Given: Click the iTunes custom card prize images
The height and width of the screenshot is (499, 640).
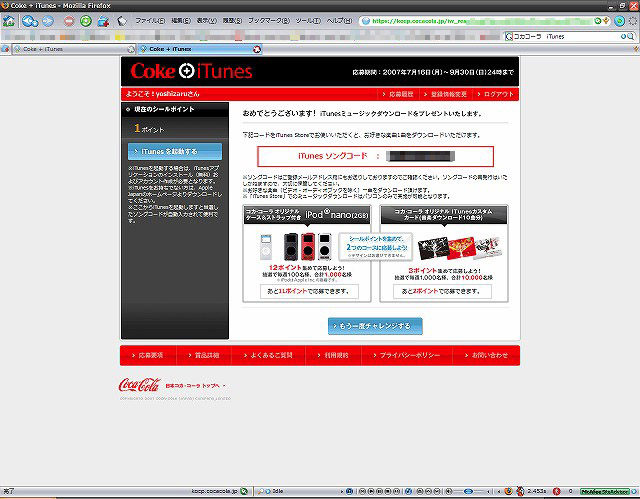Looking at the screenshot, I should click(460, 247).
